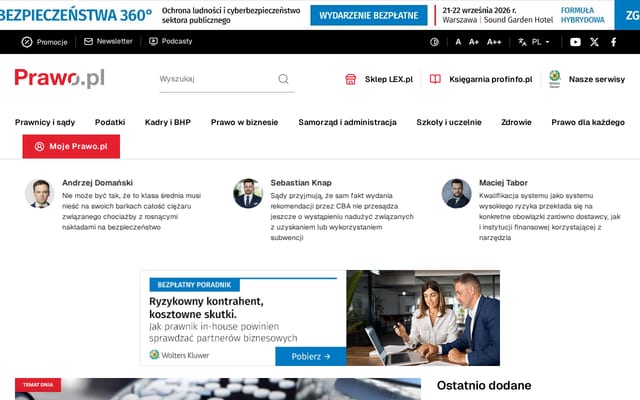Open Maciej Tabor author name
Screen dimensions: 640x400
[503, 183]
